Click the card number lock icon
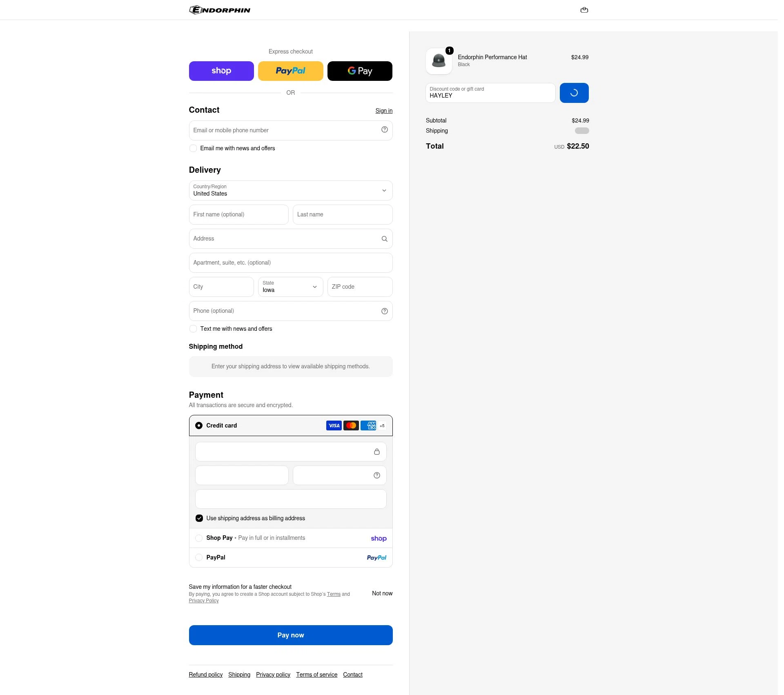 376,452
